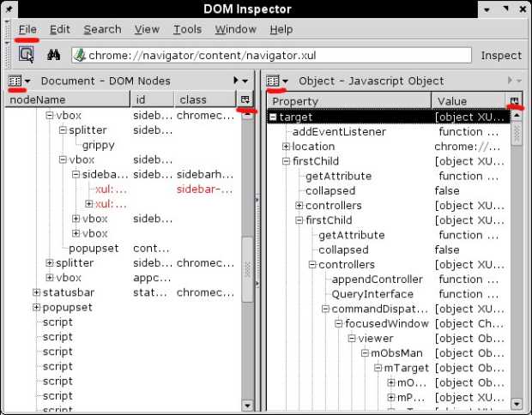532x415 pixels.
Task: Select the grippy node
Action: (99, 145)
